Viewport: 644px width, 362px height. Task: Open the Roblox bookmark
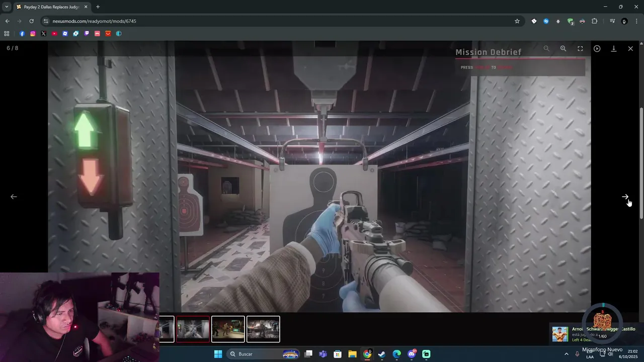point(65,34)
